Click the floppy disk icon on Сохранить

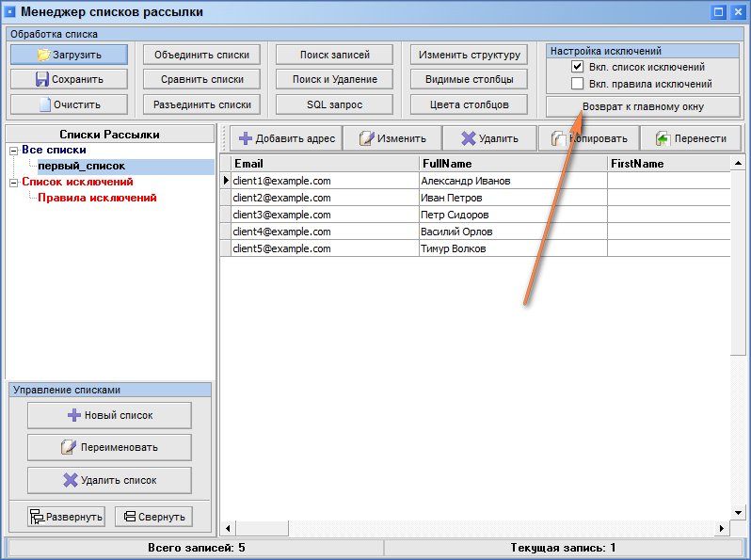pyautogui.click(x=42, y=79)
